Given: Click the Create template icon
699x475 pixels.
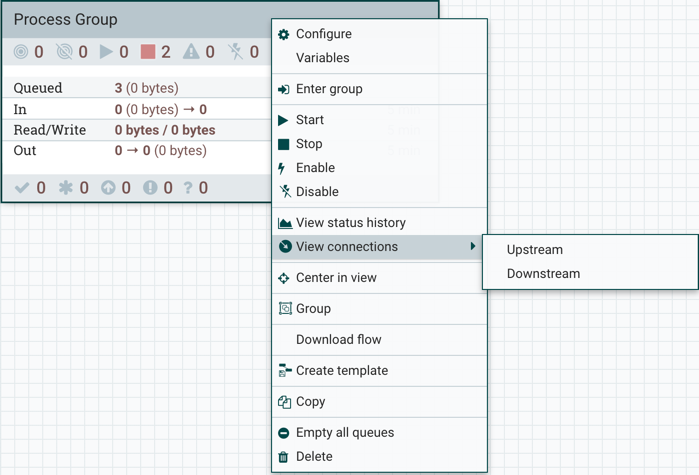Looking at the screenshot, I should click(x=285, y=371).
